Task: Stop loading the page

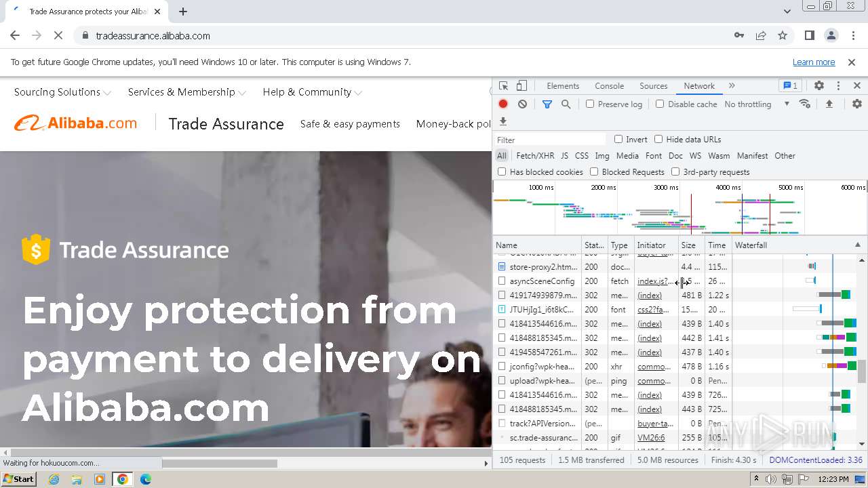Action: coord(58,35)
